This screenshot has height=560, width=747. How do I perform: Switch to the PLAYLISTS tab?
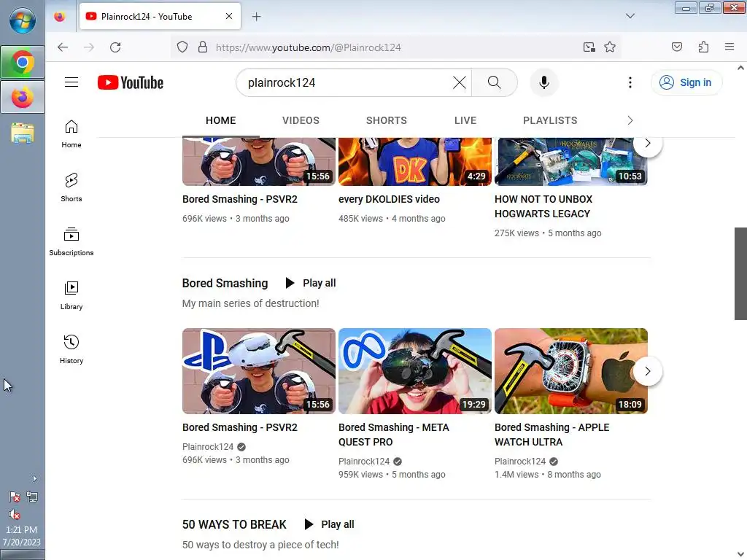pyautogui.click(x=550, y=120)
